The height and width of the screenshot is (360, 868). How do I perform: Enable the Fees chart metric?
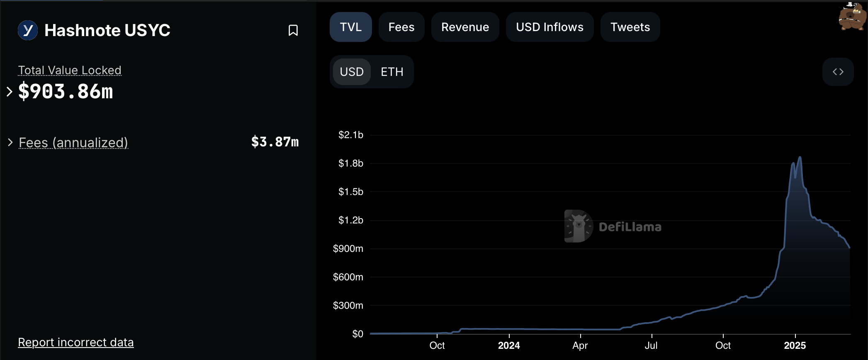coord(401,27)
